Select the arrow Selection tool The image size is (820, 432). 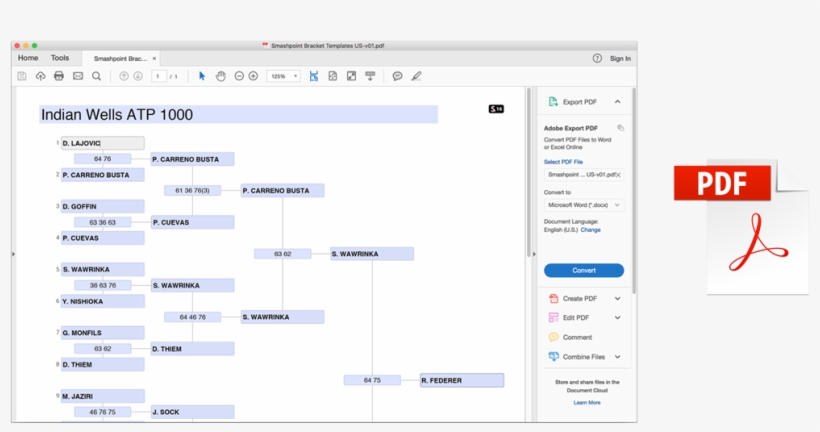[x=202, y=76]
